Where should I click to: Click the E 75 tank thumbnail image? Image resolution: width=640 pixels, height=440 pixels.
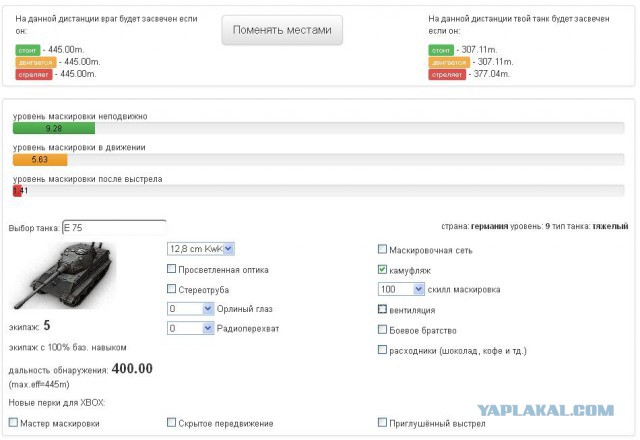[x=63, y=275]
